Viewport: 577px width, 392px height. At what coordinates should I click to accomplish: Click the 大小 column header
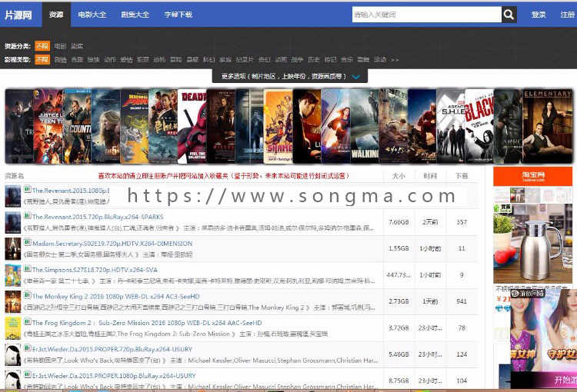(x=399, y=176)
